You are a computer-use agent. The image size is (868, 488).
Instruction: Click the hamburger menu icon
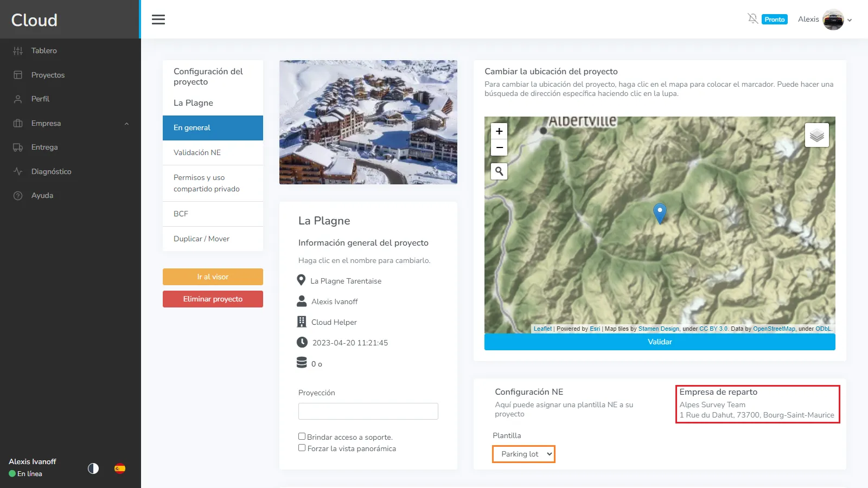(158, 20)
